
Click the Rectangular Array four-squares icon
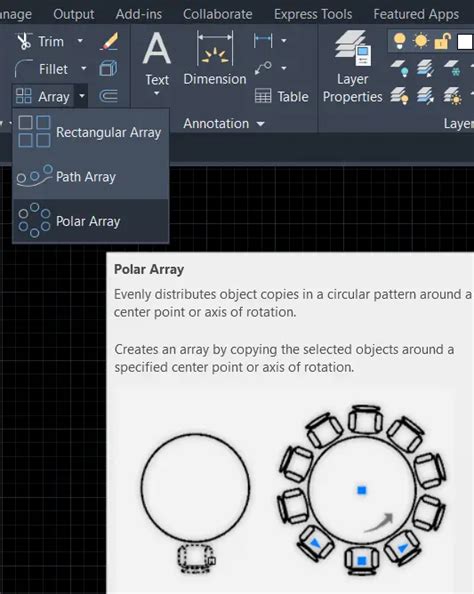coord(34,131)
